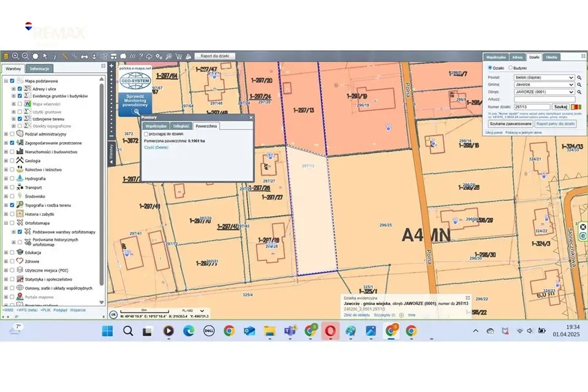The height and width of the screenshot is (392, 588).
Task: Check the 'przyciągaj do działek' checkbox
Action: pyautogui.click(x=146, y=134)
